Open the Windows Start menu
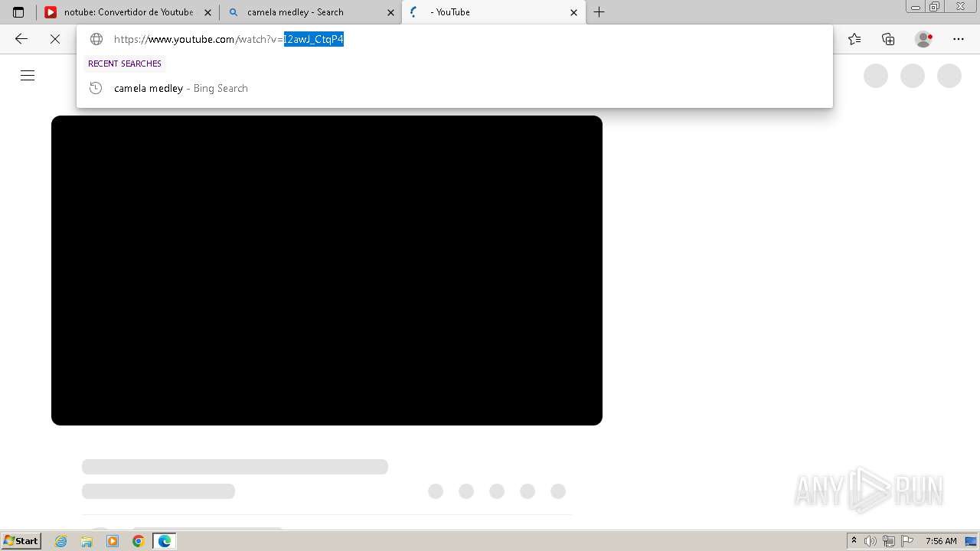The image size is (980, 551). (x=21, y=540)
